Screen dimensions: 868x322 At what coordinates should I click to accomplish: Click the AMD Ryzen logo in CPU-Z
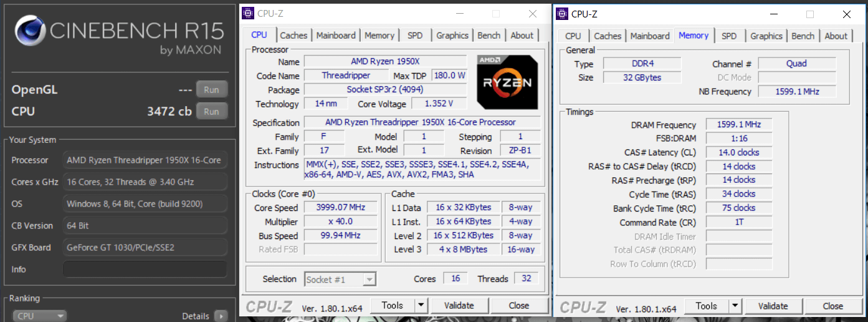[508, 82]
